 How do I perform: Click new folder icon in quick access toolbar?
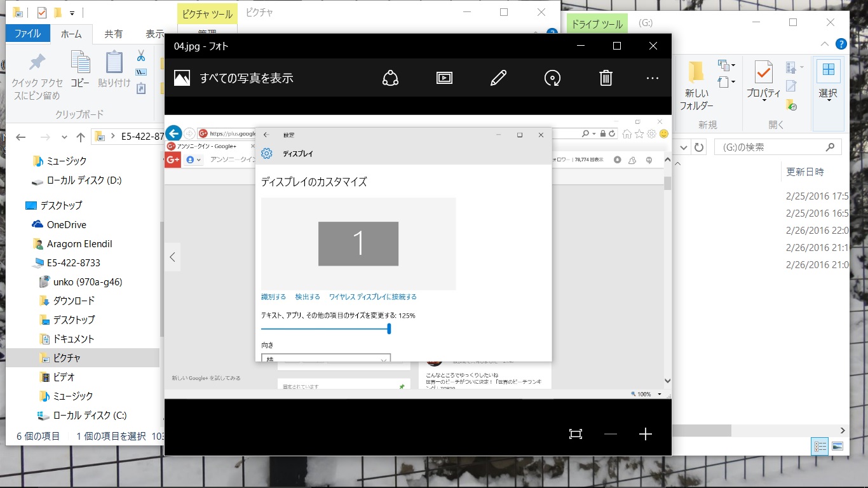pos(58,13)
